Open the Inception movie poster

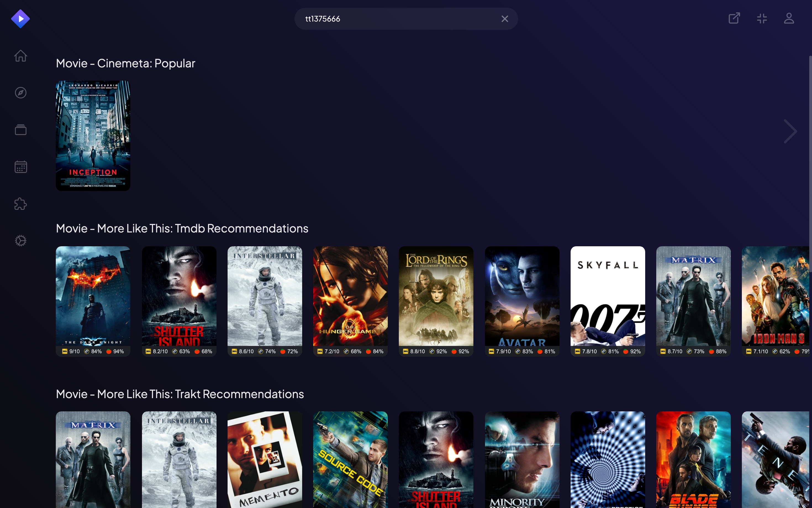93,136
